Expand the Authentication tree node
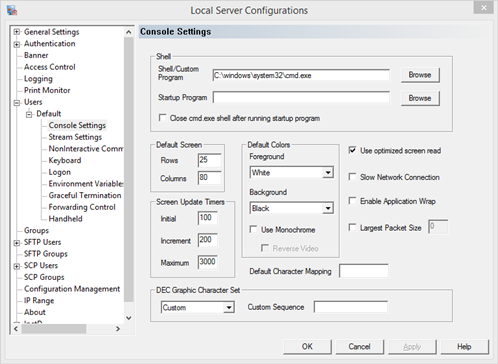This screenshot has width=498, height=364. [x=16, y=44]
